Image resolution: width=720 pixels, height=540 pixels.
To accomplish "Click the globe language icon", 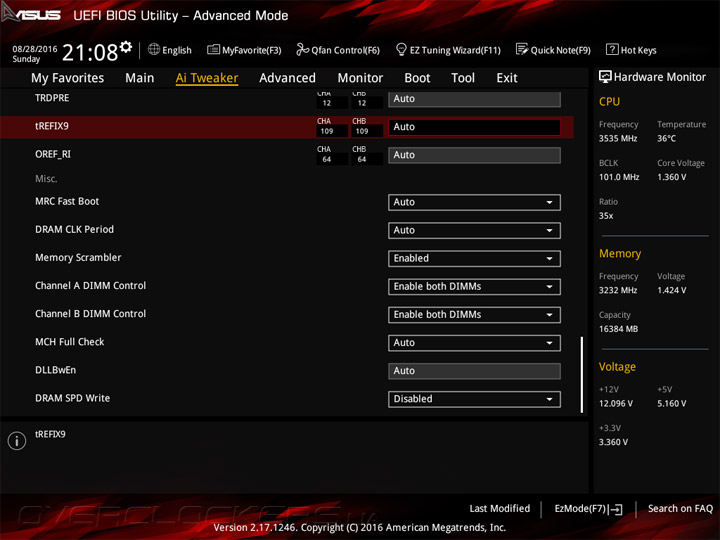I will click(154, 49).
